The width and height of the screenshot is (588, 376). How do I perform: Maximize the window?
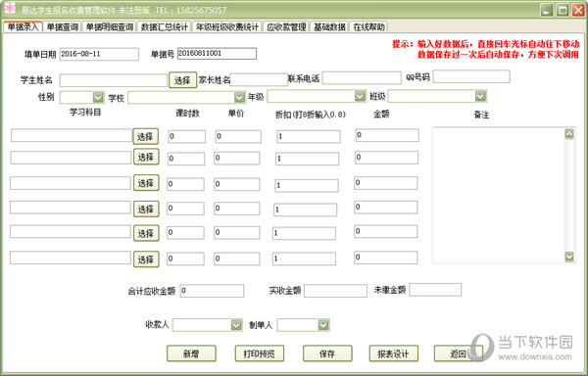click(x=563, y=10)
